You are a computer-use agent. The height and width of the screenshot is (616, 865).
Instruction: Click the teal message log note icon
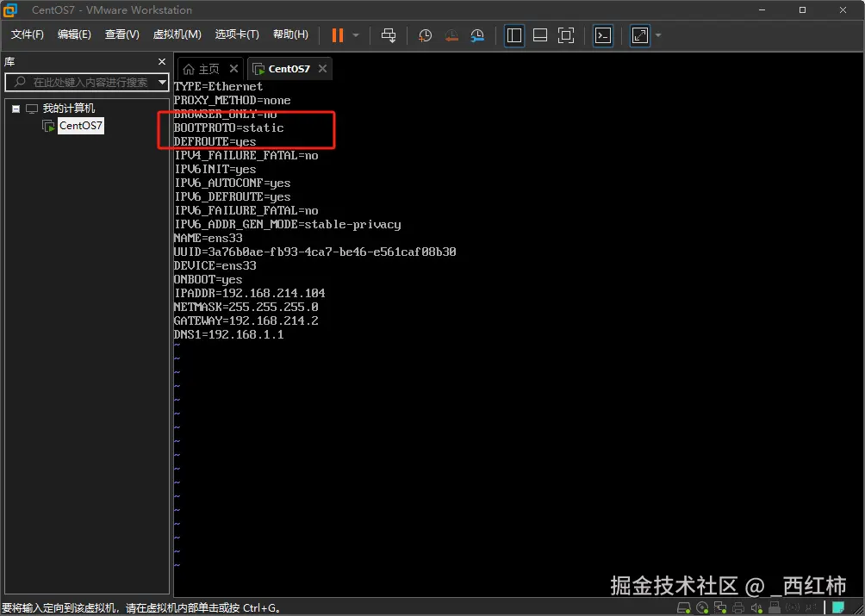coord(838,607)
